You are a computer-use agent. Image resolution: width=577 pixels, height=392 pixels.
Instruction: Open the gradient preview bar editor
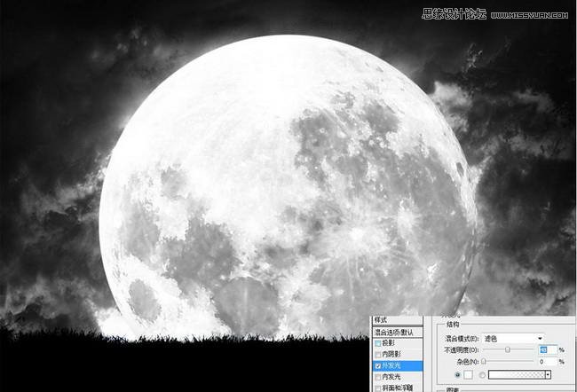pyautogui.click(x=517, y=375)
